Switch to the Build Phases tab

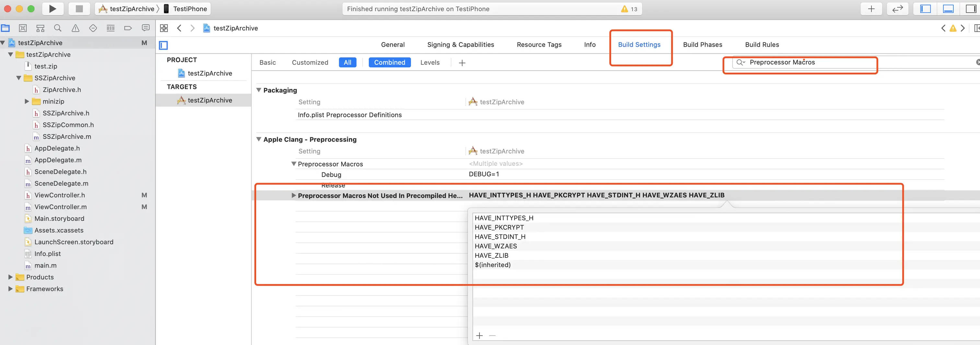[x=702, y=44]
